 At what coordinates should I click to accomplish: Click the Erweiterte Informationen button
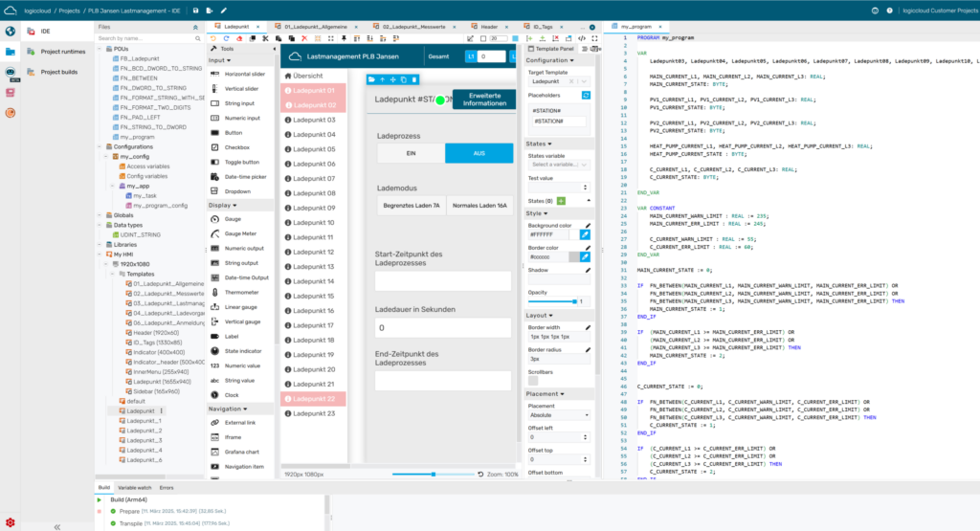coord(483,100)
